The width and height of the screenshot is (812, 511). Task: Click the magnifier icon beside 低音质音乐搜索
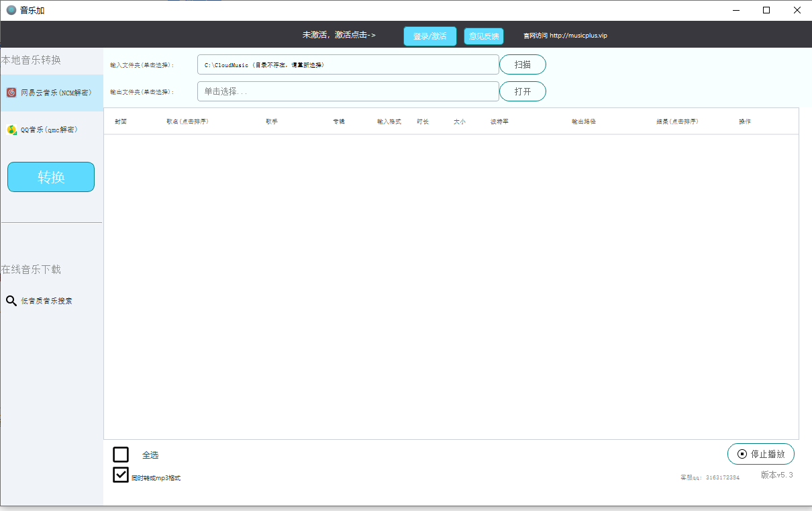tap(11, 300)
